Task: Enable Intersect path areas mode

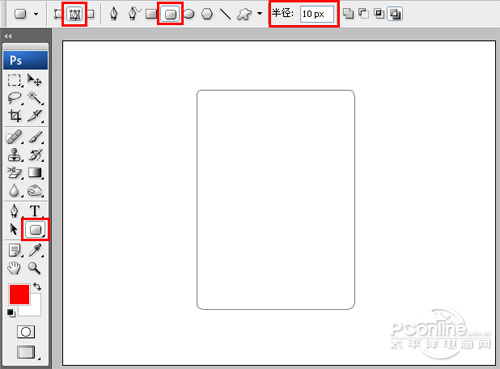Action: point(379,14)
